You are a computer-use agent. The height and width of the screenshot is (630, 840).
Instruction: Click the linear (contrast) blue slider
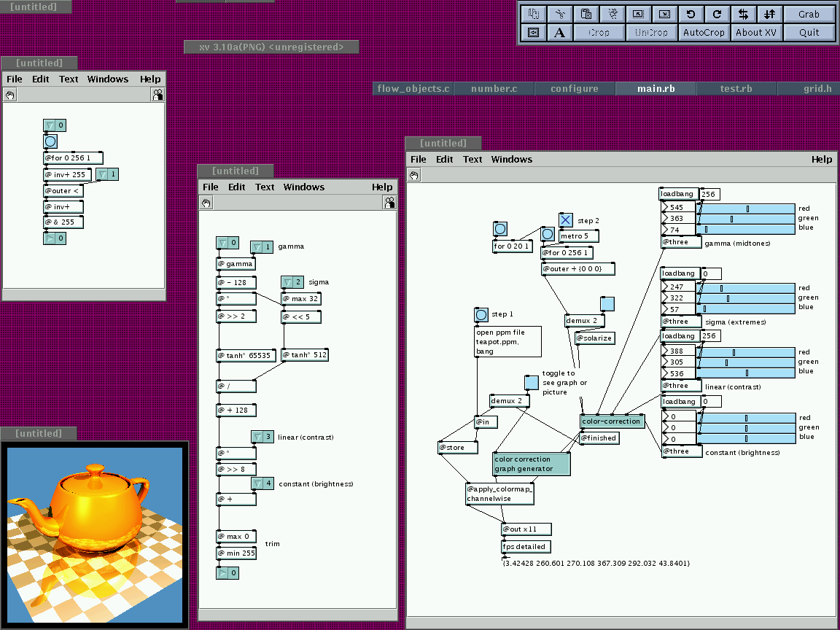(x=746, y=373)
